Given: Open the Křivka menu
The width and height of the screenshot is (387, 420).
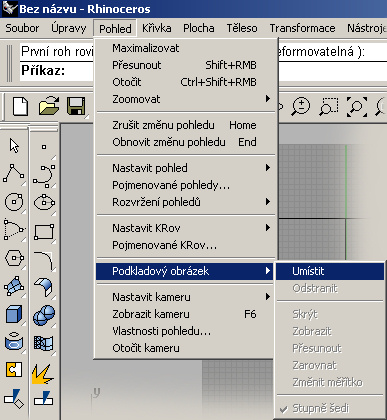Looking at the screenshot, I should click(157, 28).
